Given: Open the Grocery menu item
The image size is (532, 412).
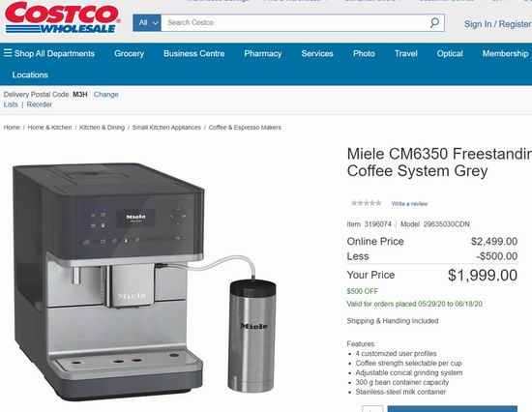Looking at the screenshot, I should coord(129,53).
